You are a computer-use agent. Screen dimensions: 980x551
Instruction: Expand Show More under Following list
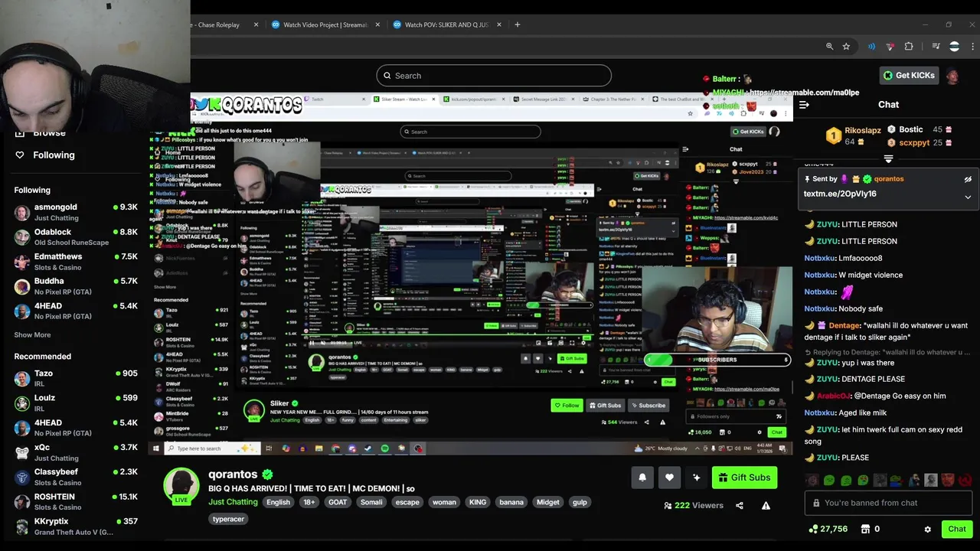click(32, 334)
